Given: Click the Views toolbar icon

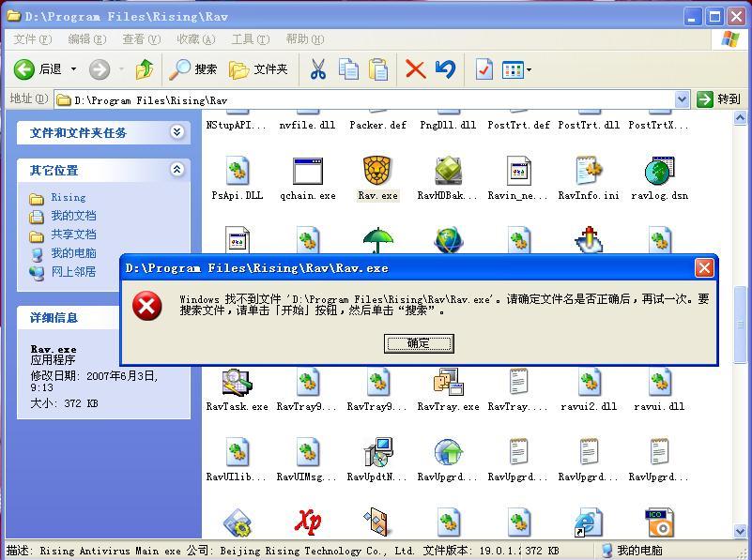Looking at the screenshot, I should (x=513, y=70).
